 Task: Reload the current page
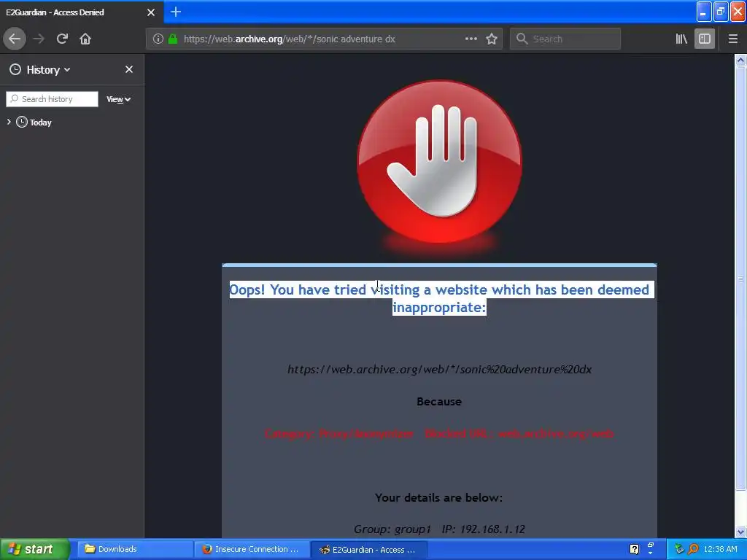pos(62,39)
